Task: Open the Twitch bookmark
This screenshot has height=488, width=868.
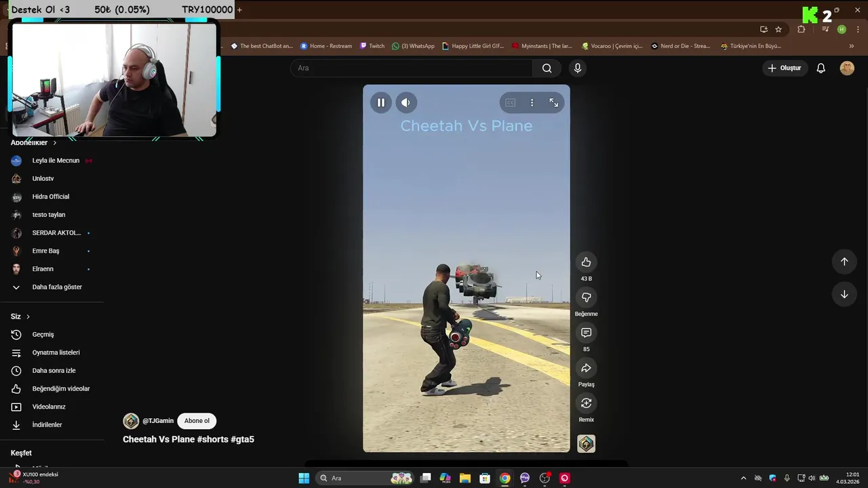Action: click(372, 46)
